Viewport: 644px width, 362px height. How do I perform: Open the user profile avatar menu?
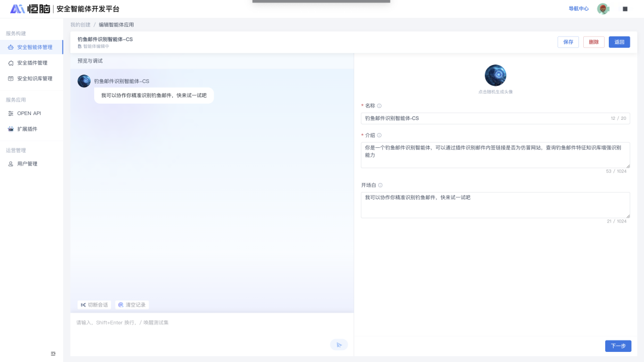[x=603, y=9]
